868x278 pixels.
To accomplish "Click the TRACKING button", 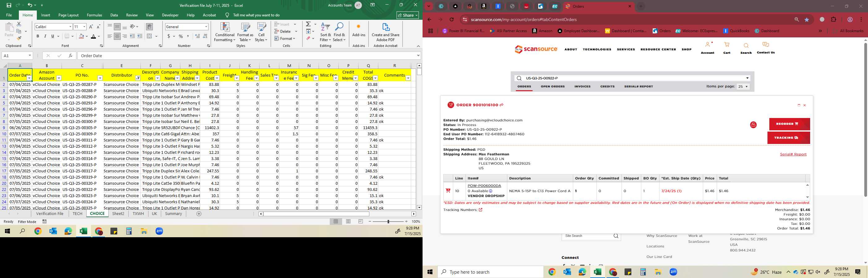I will (789, 138).
